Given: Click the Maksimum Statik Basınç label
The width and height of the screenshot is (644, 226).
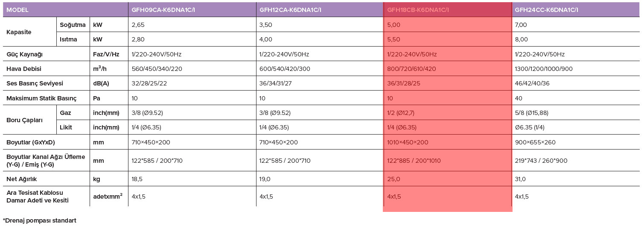Looking at the screenshot, I should 41,98.
